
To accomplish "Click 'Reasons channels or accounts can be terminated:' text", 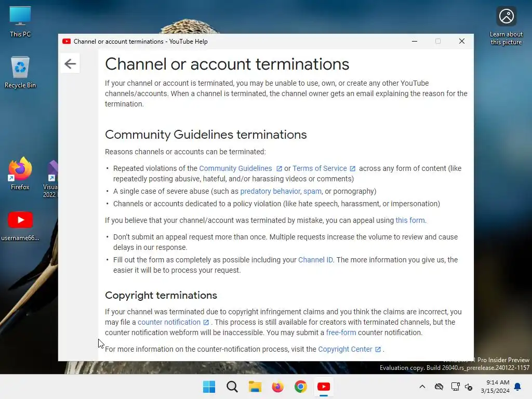I will coord(185,152).
